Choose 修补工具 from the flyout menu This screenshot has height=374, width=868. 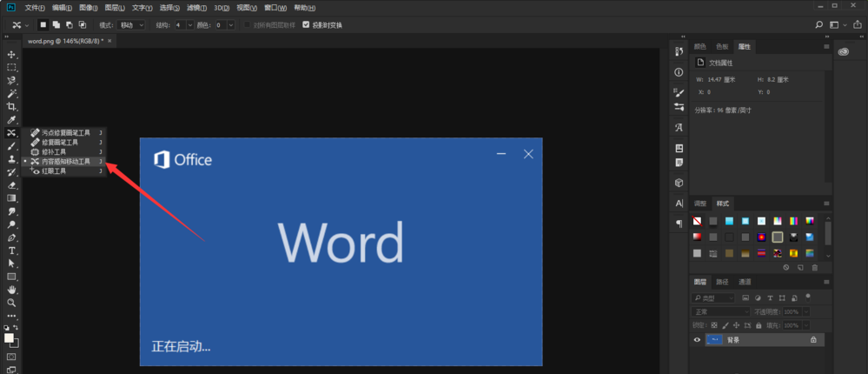(55, 151)
